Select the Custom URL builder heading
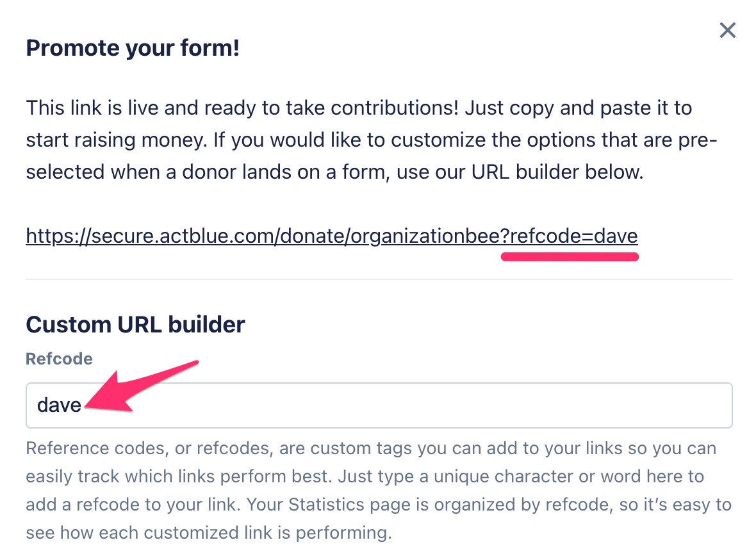756x556 pixels. coord(135,324)
